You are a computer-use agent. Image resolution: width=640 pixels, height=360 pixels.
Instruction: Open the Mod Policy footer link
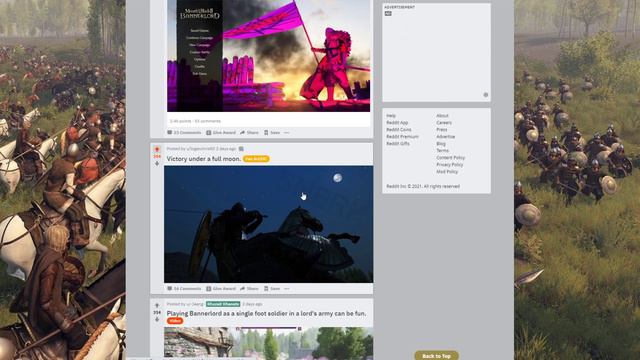447,171
